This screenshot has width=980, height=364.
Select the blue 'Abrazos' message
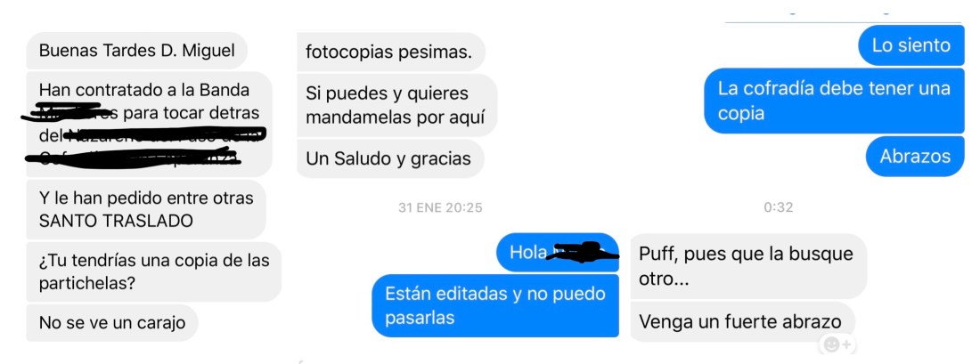pos(915,156)
